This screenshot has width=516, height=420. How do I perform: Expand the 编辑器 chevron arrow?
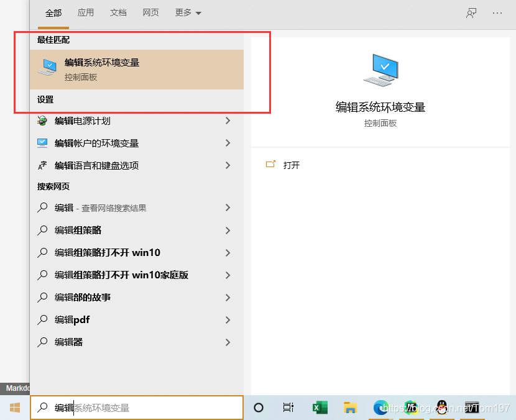point(228,342)
